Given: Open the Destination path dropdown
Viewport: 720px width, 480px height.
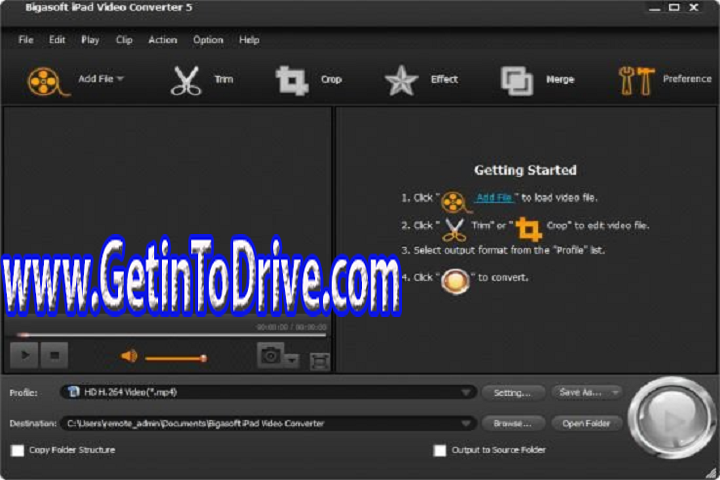Looking at the screenshot, I should [x=466, y=424].
